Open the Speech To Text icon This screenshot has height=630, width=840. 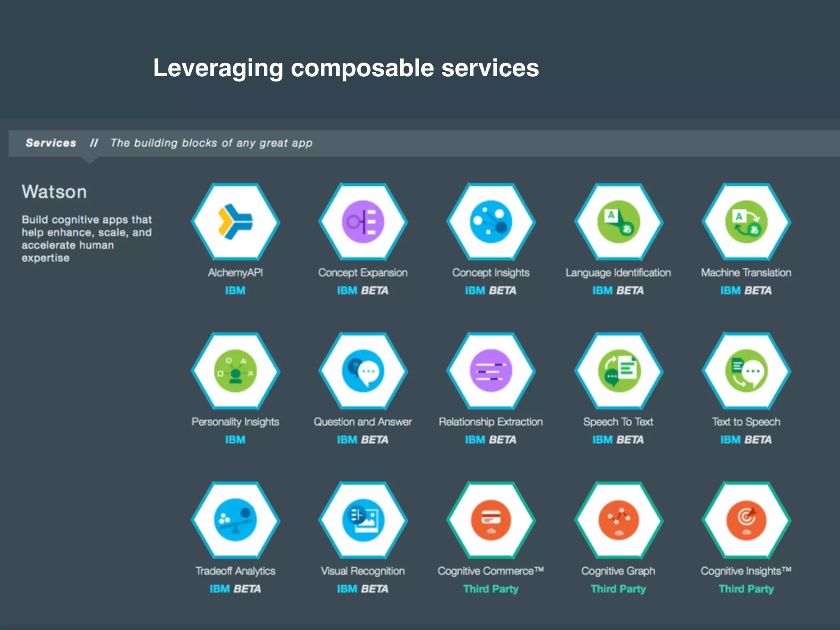coord(619,371)
